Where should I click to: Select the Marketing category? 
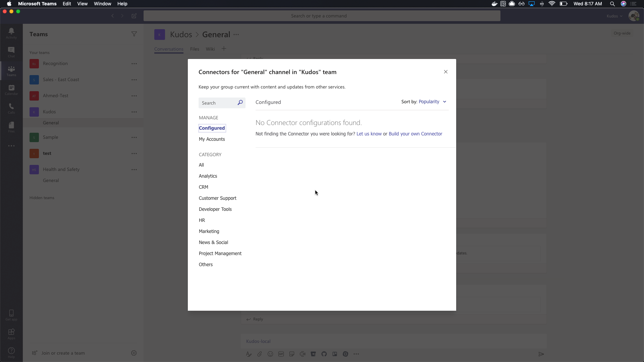[x=209, y=231]
